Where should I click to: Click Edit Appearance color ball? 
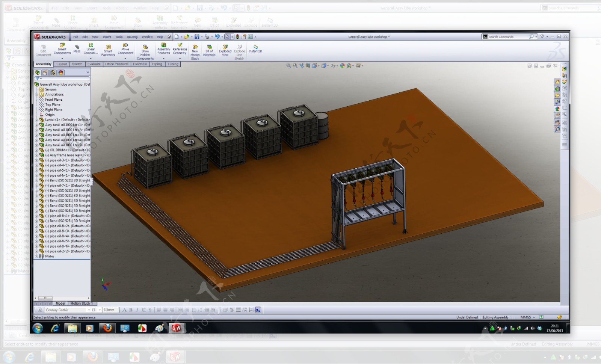click(342, 66)
